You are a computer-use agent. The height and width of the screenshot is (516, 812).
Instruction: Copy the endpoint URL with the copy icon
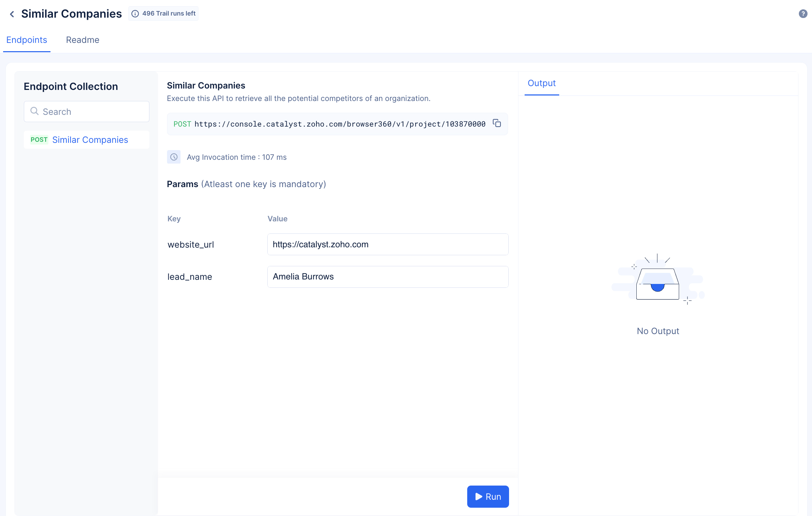coord(497,123)
